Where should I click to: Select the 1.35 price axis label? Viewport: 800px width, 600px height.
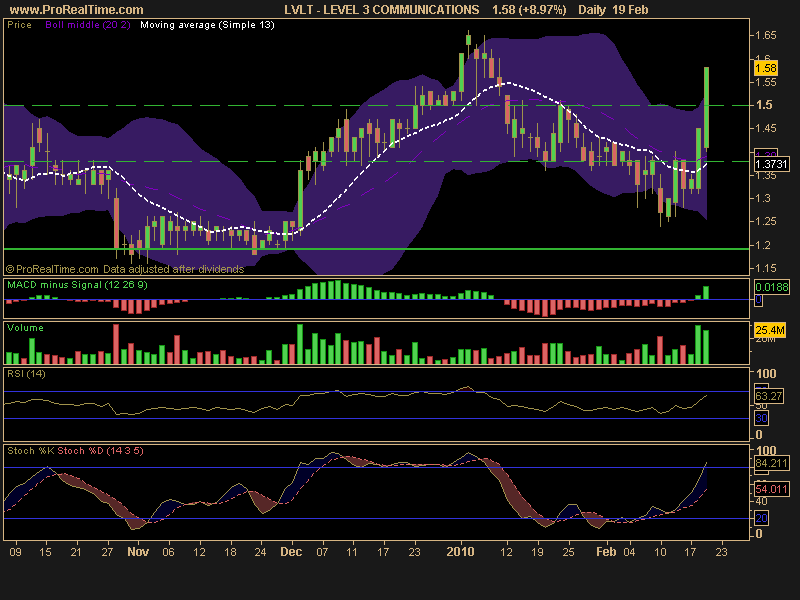pyautogui.click(x=765, y=176)
